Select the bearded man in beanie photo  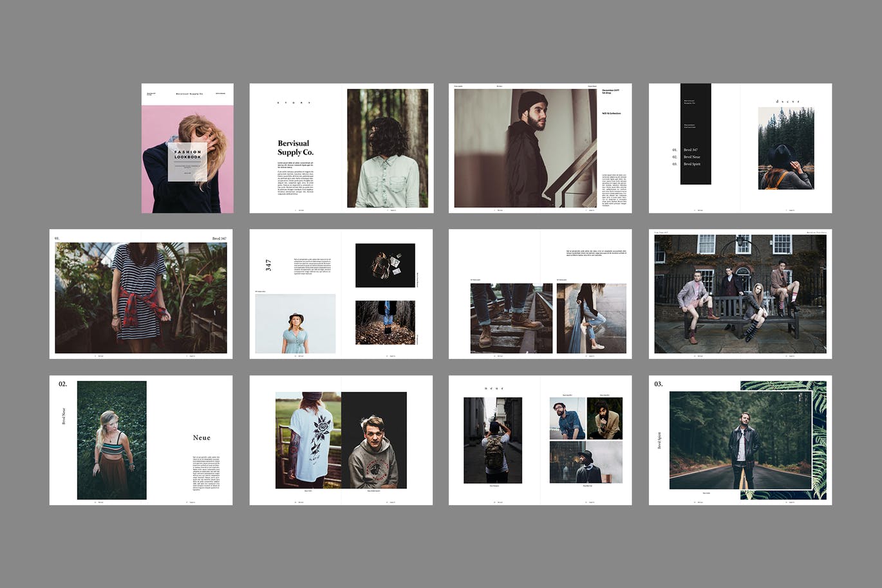tap(525, 148)
